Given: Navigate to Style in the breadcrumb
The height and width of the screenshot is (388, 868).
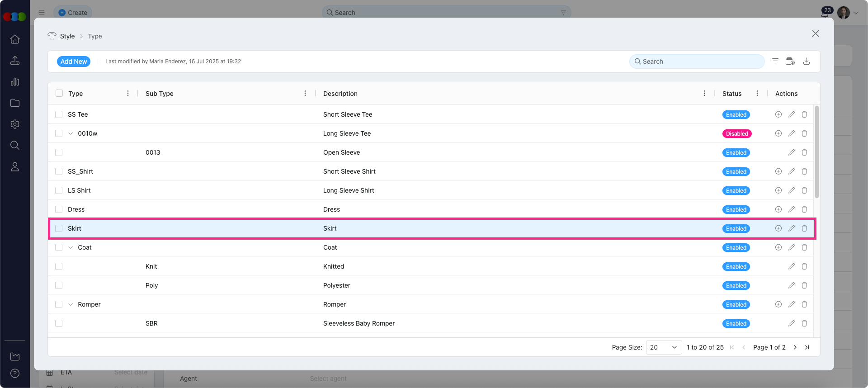Looking at the screenshot, I should pos(67,36).
